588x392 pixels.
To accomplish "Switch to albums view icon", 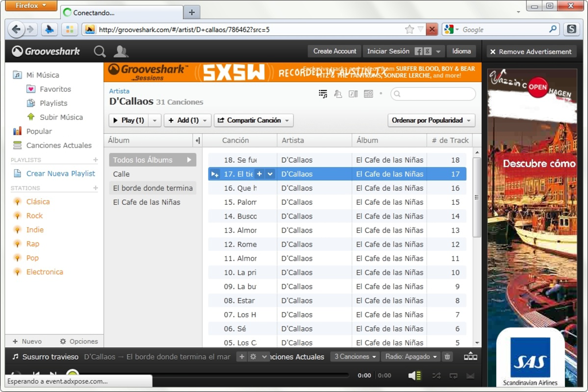I will click(x=353, y=94).
